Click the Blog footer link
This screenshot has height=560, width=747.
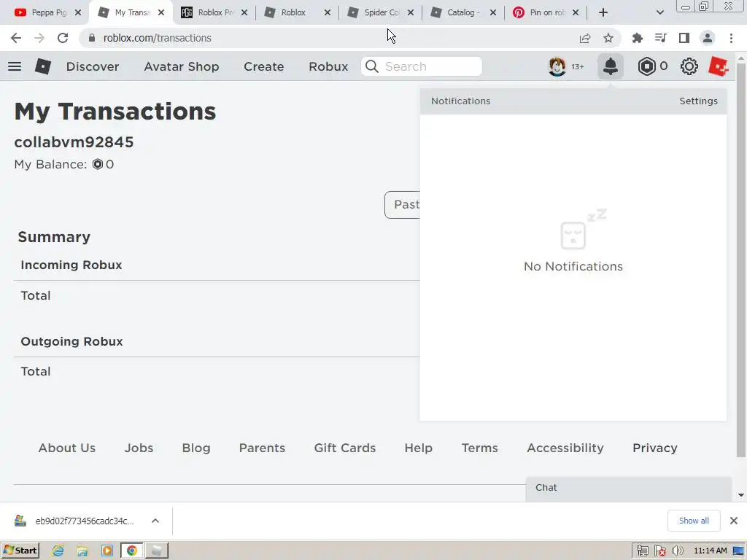click(x=196, y=448)
